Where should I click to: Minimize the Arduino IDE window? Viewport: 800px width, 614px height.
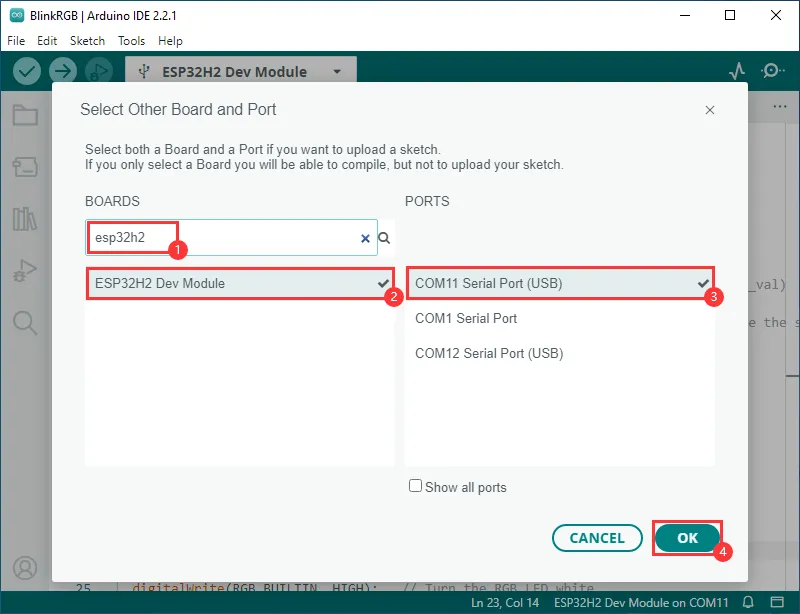(685, 15)
